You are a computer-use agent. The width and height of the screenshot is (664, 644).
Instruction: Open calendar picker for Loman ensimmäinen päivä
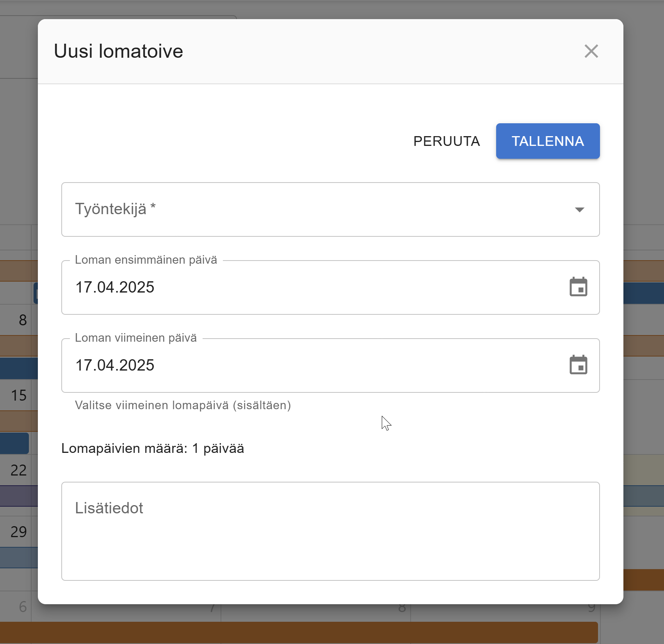578,287
